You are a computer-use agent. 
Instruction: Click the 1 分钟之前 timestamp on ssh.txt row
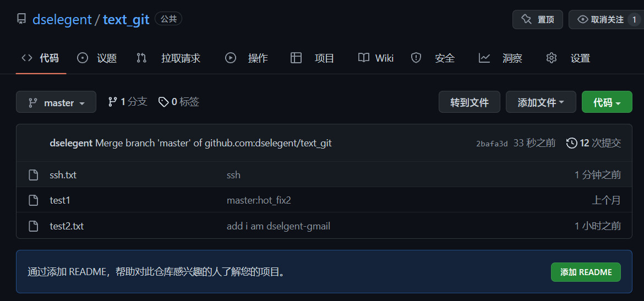coord(598,175)
